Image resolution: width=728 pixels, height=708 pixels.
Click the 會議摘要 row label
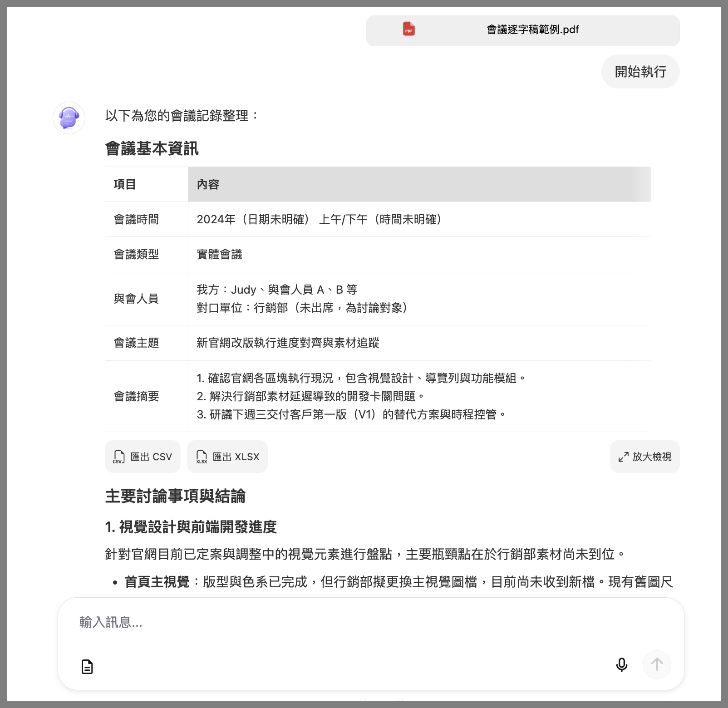pyautogui.click(x=136, y=396)
